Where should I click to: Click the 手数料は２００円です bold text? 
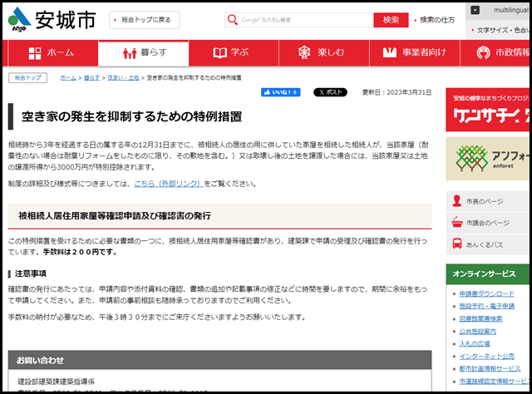tap(81, 252)
